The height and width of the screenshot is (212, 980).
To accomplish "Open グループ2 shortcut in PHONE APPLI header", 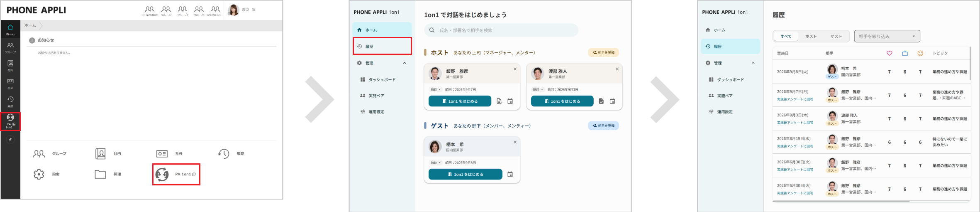I will point(166,11).
